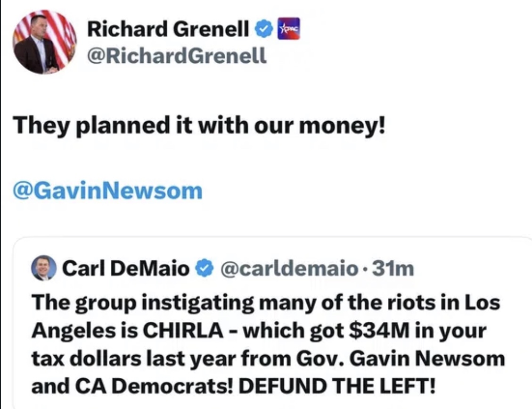
Task: Click the 31m timestamp on quoted post
Action: tap(393, 269)
